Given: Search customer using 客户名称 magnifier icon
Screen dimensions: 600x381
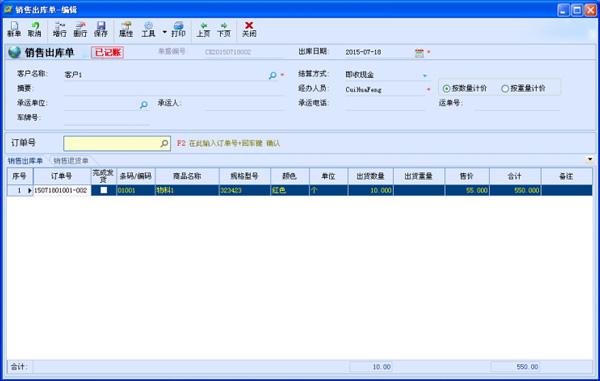Looking at the screenshot, I should tap(272, 75).
